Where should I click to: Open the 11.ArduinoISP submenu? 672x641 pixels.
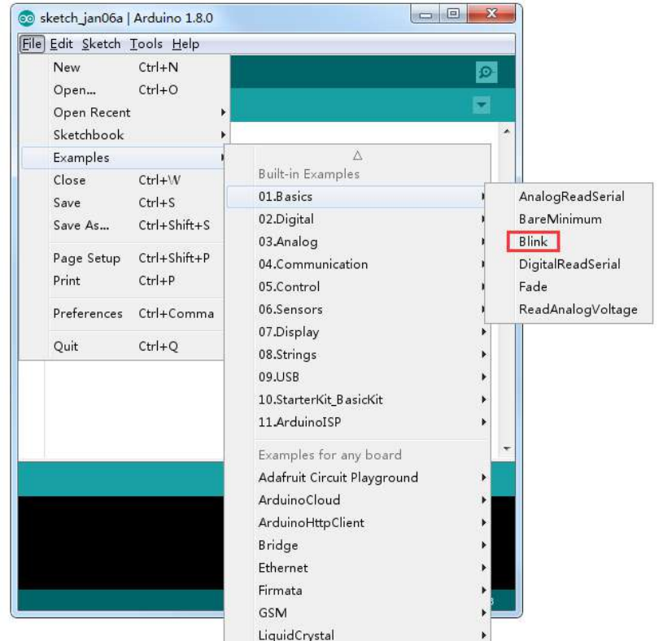point(358,422)
